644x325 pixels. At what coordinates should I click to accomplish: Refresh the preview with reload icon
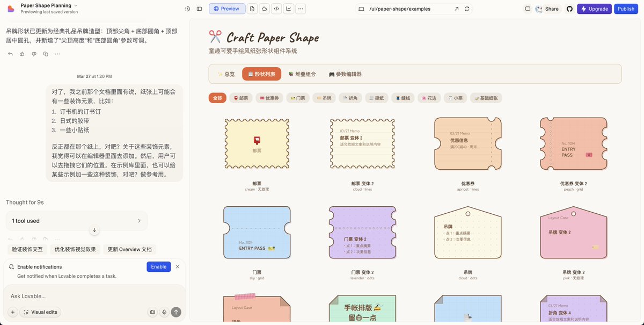click(467, 9)
